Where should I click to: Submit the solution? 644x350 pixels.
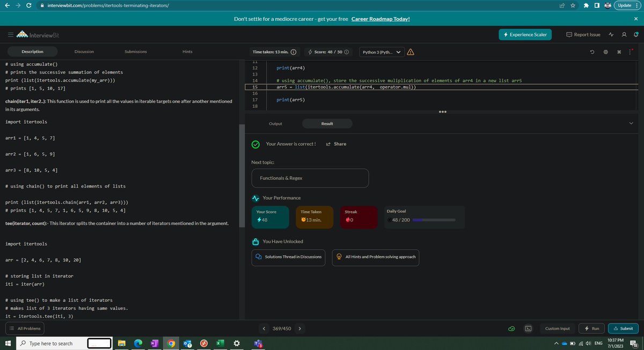[623, 328]
